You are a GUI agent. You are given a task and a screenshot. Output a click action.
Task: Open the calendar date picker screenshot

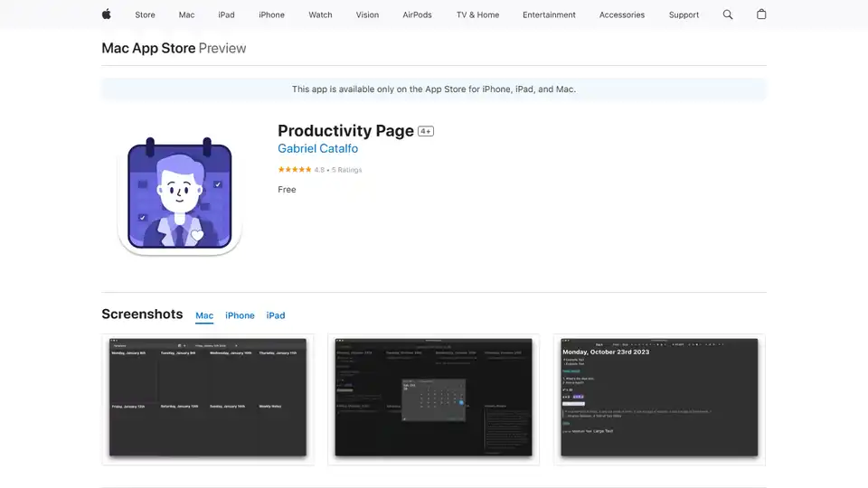[x=433, y=399]
